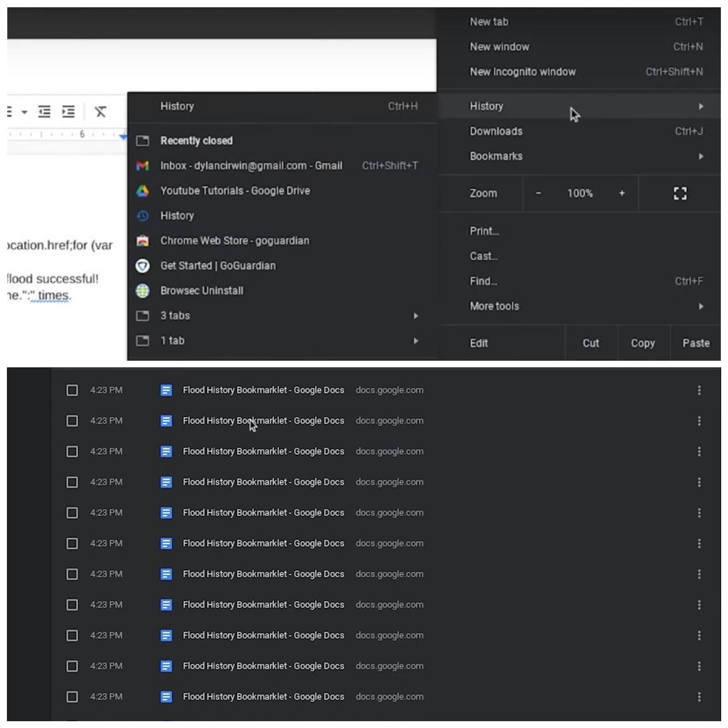Tick the checkbox of the second history entry
This screenshot has height=728, width=728.
click(x=72, y=421)
